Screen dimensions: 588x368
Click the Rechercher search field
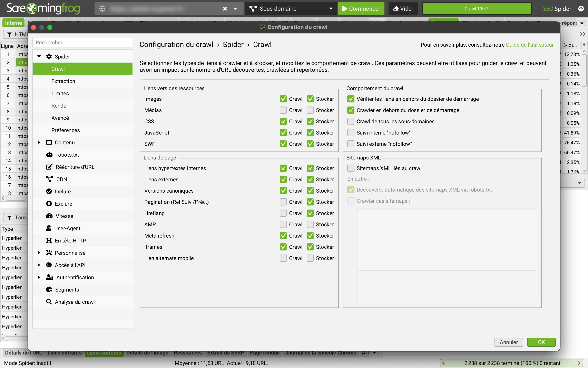[83, 43]
